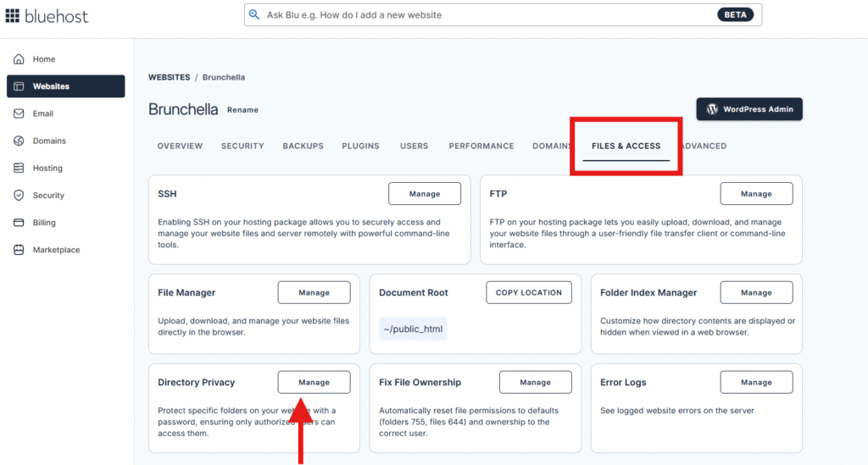Click the SSH card heading

coord(167,193)
